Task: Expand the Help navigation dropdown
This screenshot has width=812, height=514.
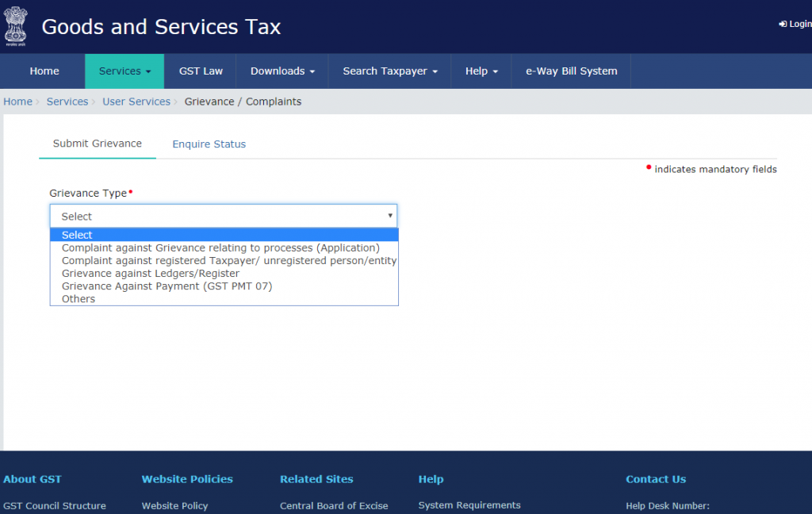Action: [x=481, y=71]
